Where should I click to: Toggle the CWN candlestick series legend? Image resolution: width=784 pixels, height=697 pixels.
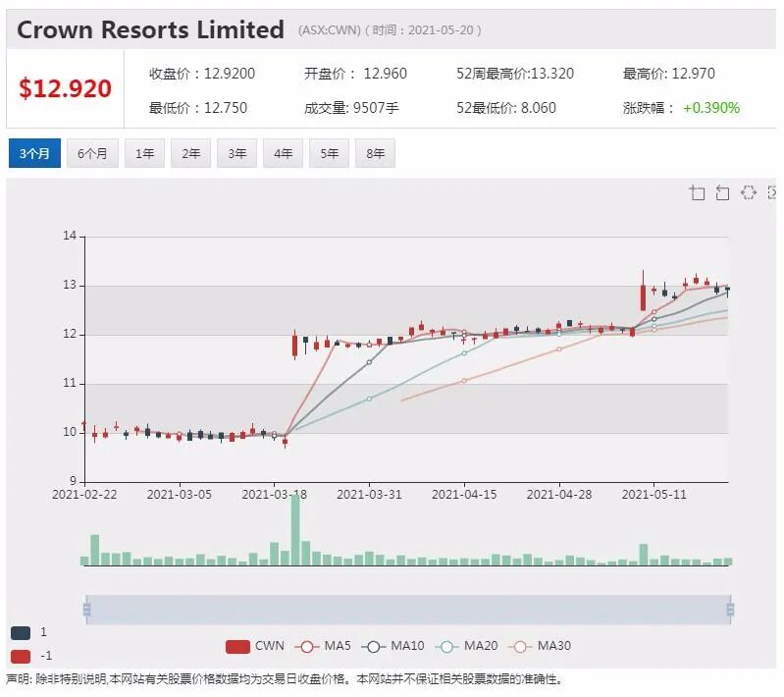tap(254, 646)
